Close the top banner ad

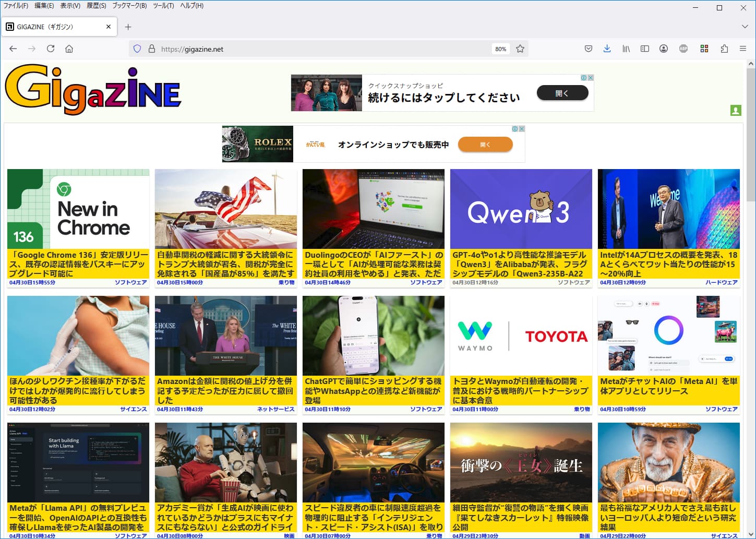[591, 78]
